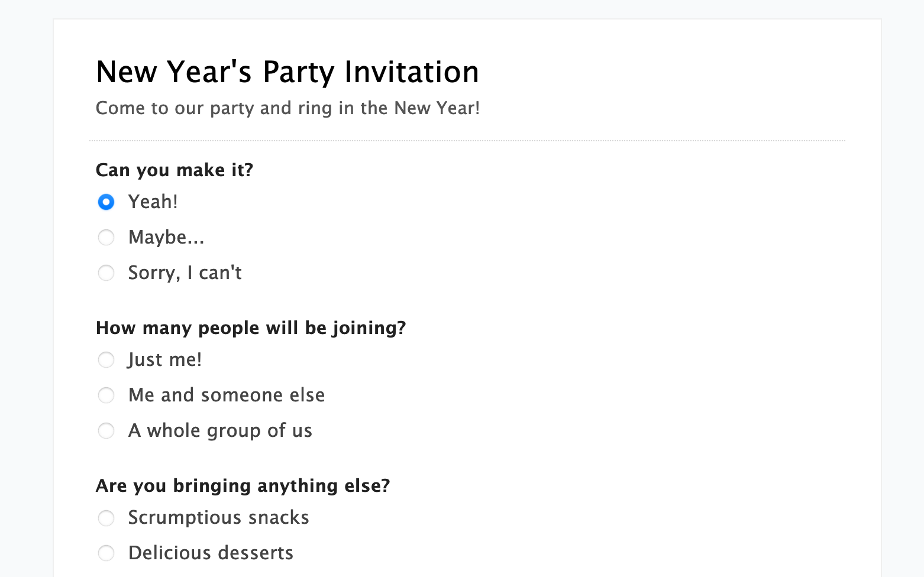Click the 'Yeah!' option label text
This screenshot has height=577, width=924.
click(x=153, y=202)
